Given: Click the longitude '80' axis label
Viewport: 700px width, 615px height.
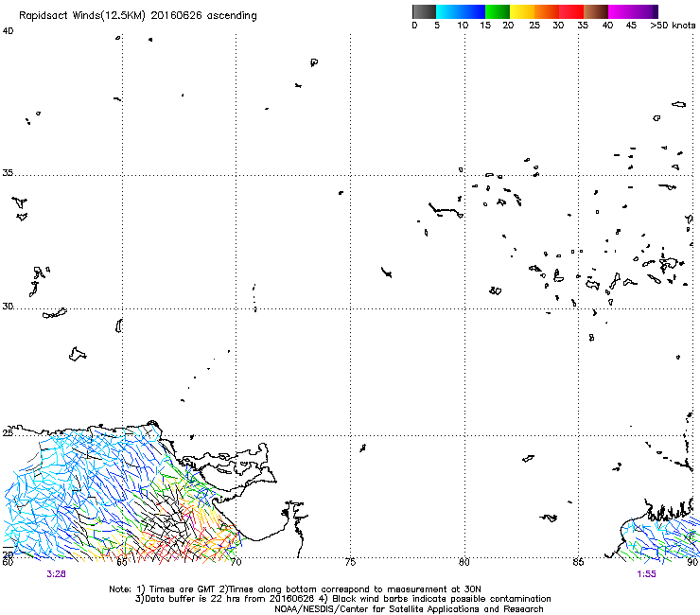Looking at the screenshot, I should coord(464,562).
